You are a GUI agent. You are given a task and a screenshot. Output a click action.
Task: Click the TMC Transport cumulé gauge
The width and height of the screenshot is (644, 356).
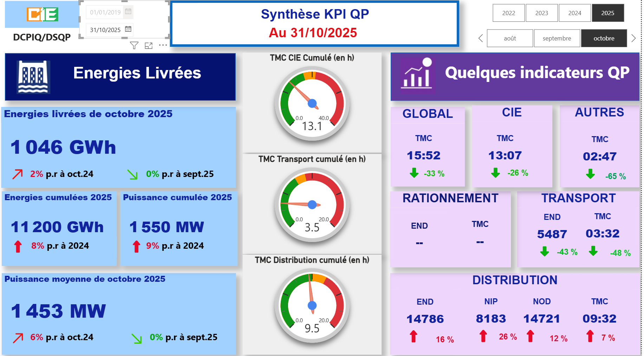tap(312, 204)
